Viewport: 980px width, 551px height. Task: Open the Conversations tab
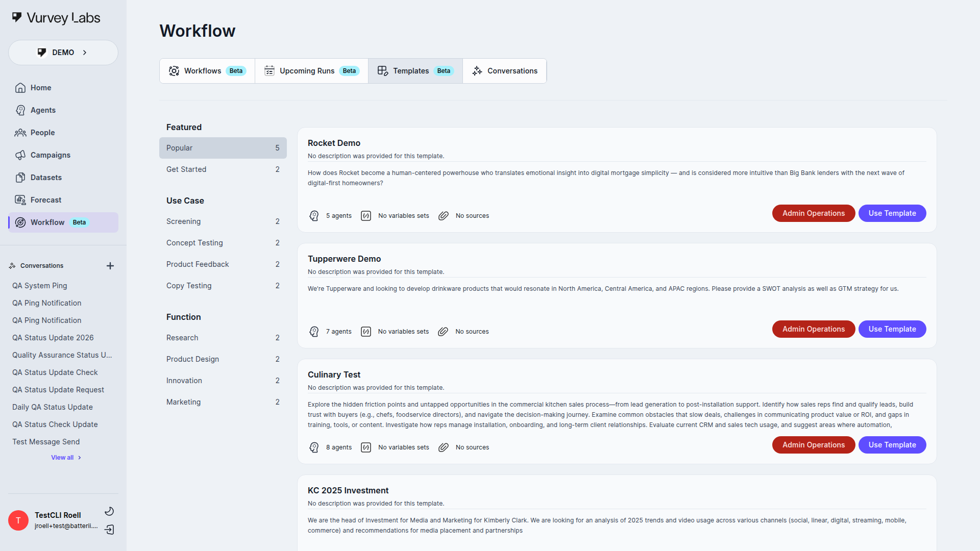pyautogui.click(x=504, y=71)
